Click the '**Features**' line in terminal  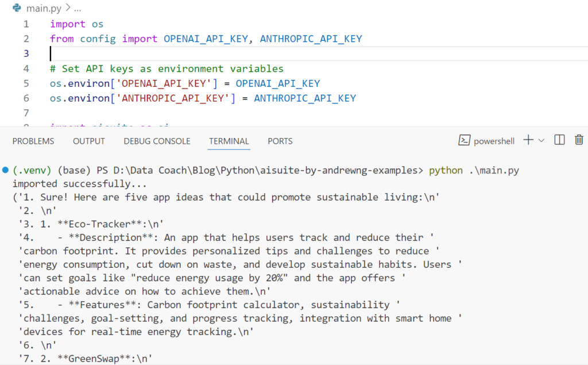(x=209, y=305)
